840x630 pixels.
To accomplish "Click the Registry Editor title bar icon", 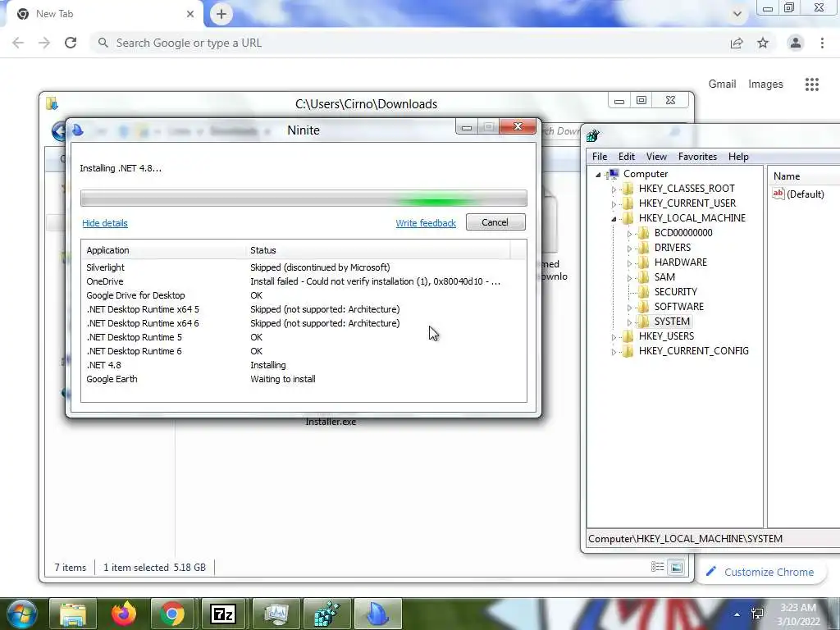I will coord(592,135).
